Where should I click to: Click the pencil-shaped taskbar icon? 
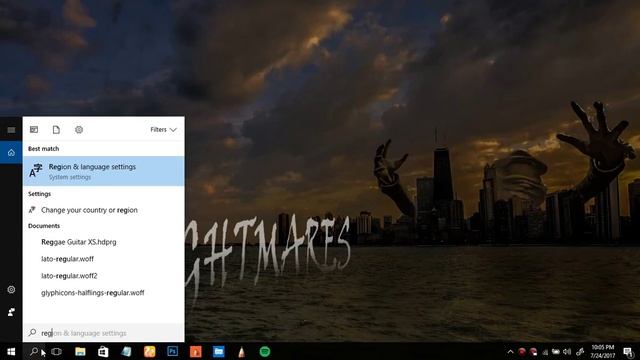(x=242, y=351)
